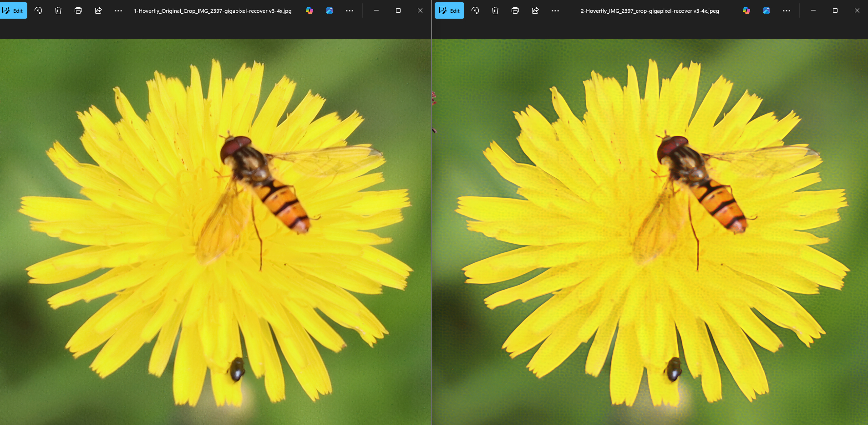Image resolution: width=868 pixels, height=425 pixels.
Task: Delete the left 1-Hoverfly_Original_Crop photo
Action: 58,10
